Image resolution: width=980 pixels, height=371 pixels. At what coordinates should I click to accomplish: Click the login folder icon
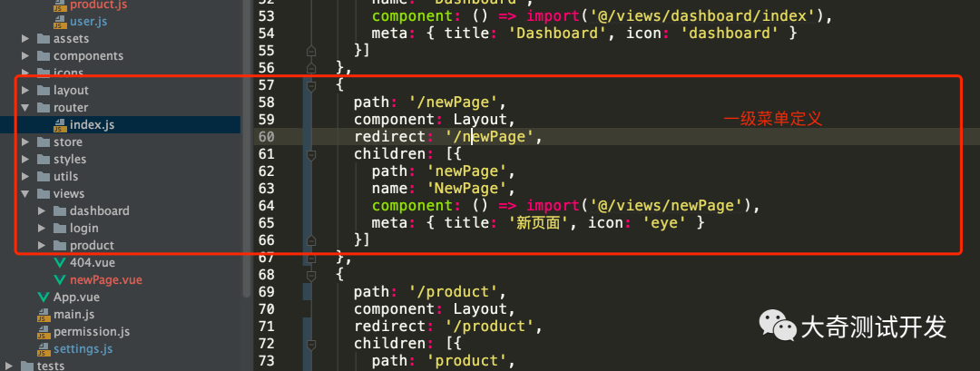coord(59,228)
